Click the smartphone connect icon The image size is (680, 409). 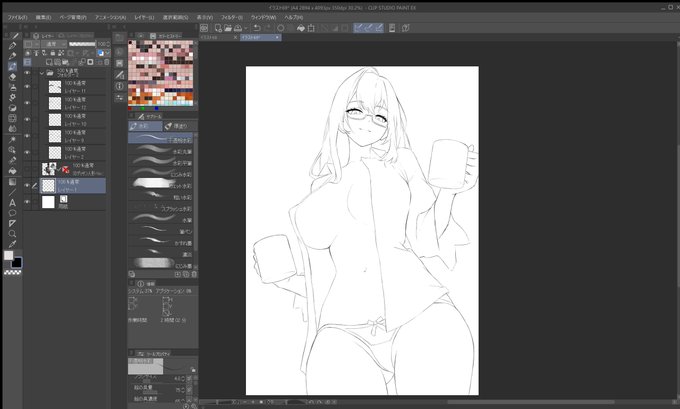click(392, 28)
